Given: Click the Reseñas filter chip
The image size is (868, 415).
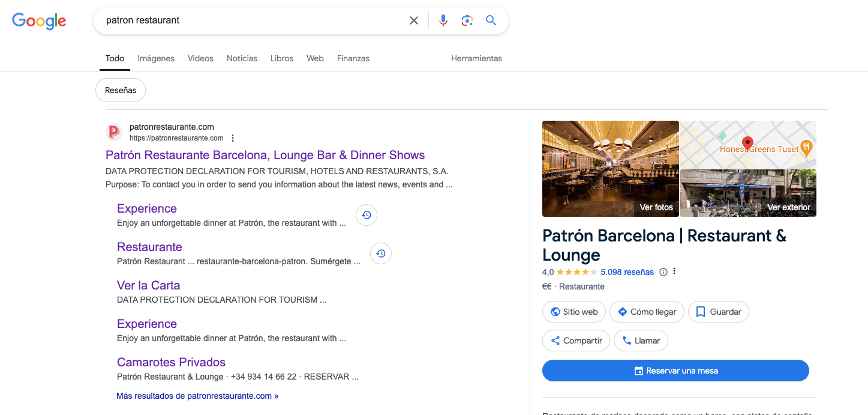Looking at the screenshot, I should tap(121, 90).
